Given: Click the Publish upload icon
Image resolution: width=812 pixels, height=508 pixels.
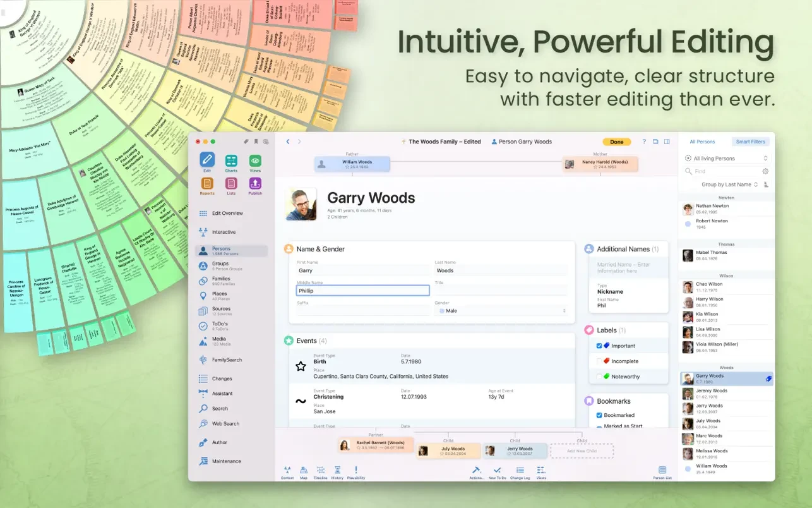Looking at the screenshot, I should coord(255,183).
